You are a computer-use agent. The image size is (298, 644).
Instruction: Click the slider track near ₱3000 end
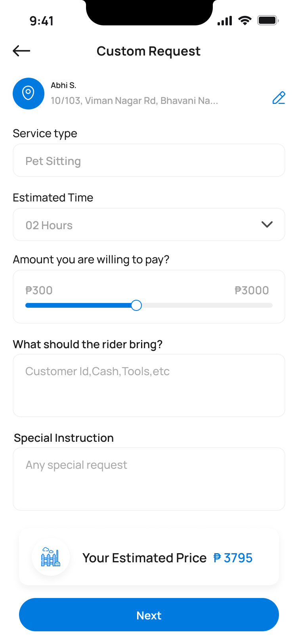pyautogui.click(x=262, y=305)
